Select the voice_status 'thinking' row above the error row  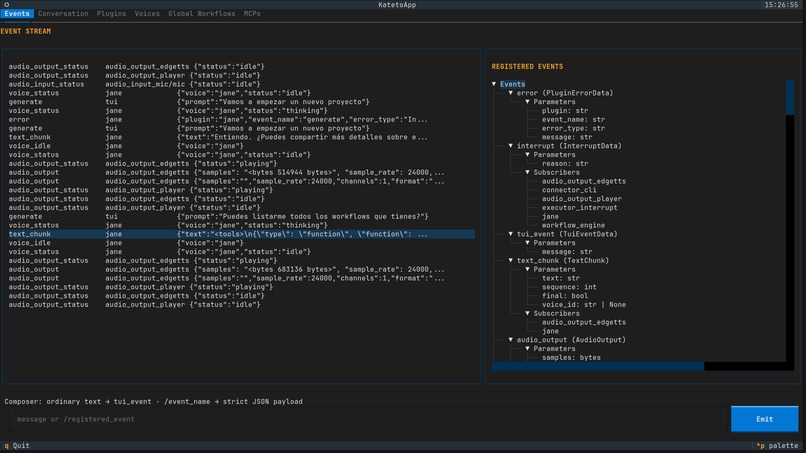pos(241,111)
